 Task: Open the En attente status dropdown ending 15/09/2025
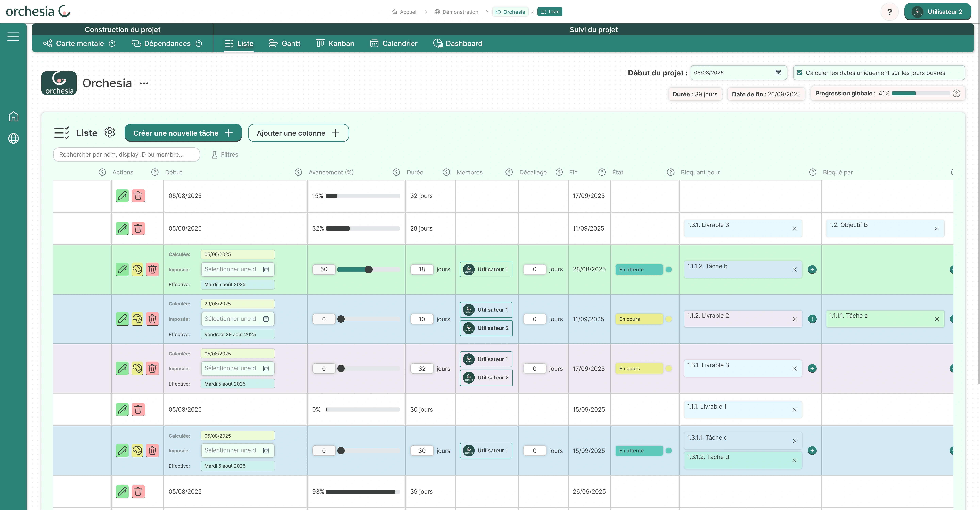(x=639, y=450)
